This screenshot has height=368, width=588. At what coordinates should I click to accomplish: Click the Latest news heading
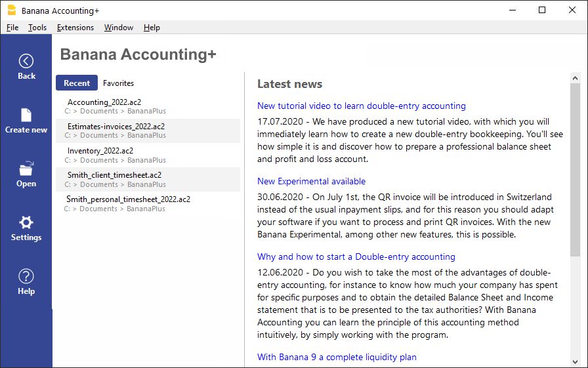tap(289, 84)
